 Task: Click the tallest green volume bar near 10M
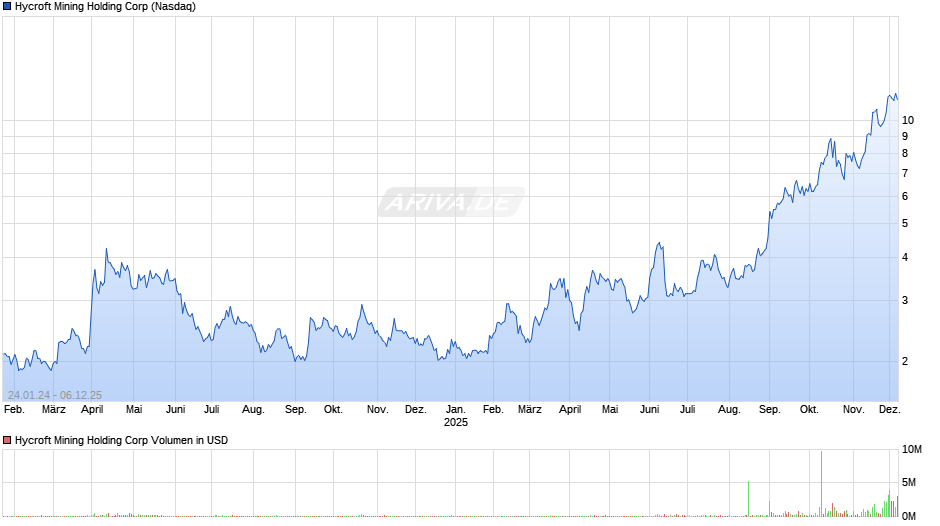pos(821,483)
